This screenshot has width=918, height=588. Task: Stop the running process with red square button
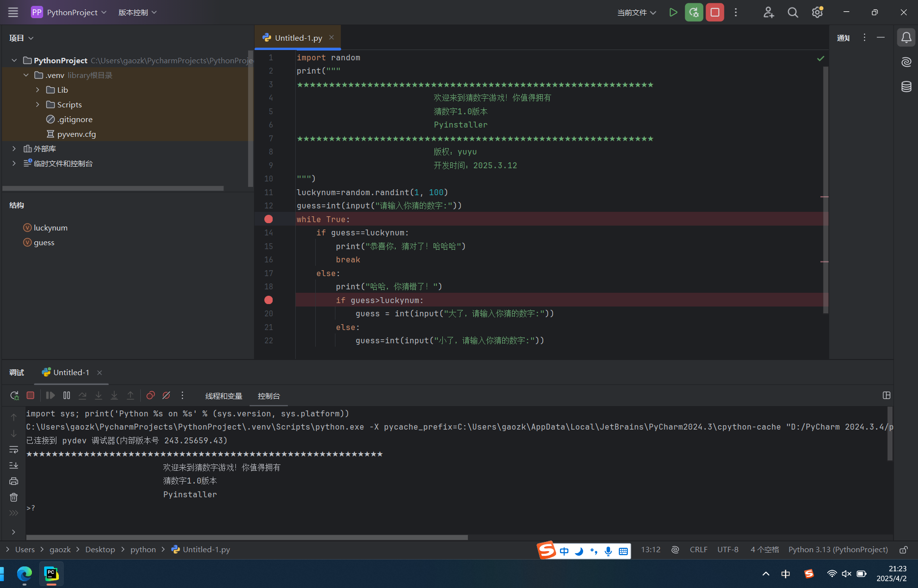click(x=715, y=12)
